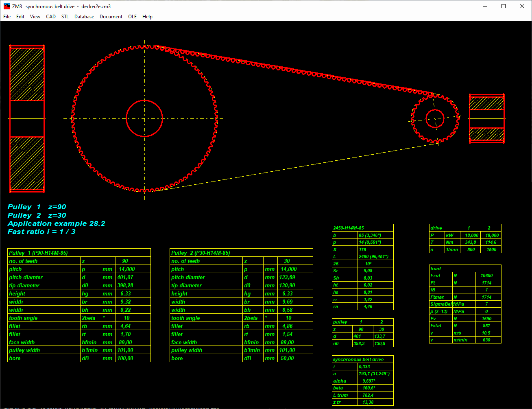
Task: Click the 'Application example 28.2' text label
Action: (57, 223)
